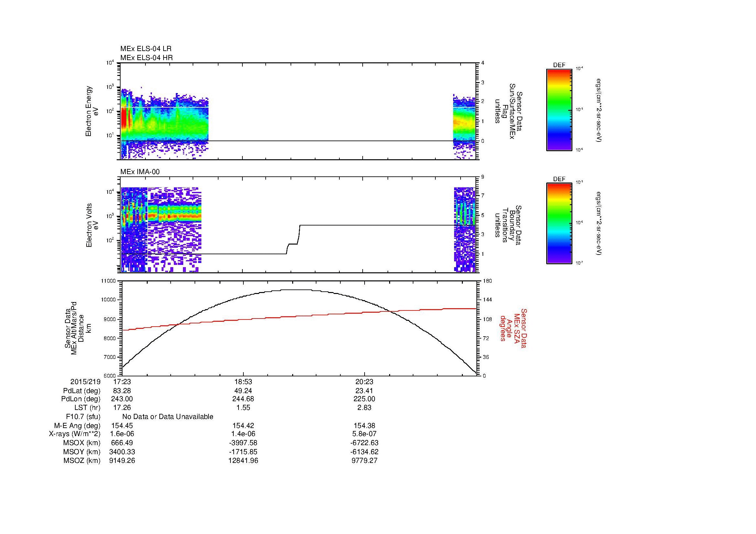The height and width of the screenshot is (534, 756).
Task: Click the 'Sun/Surface/MEx Flag unitless' axis label
Action: (x=508, y=111)
